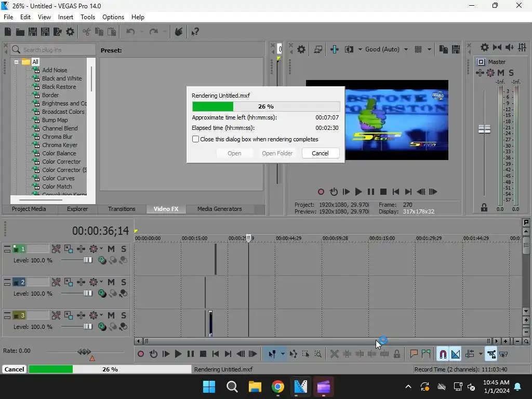Open Master bus audio properties gear

(x=485, y=47)
